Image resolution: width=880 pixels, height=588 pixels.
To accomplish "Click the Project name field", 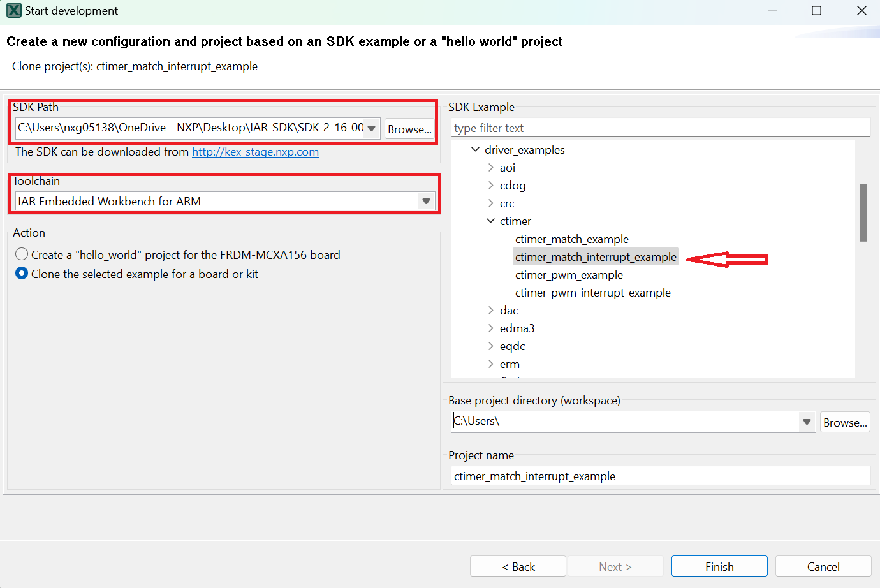I will (x=661, y=476).
